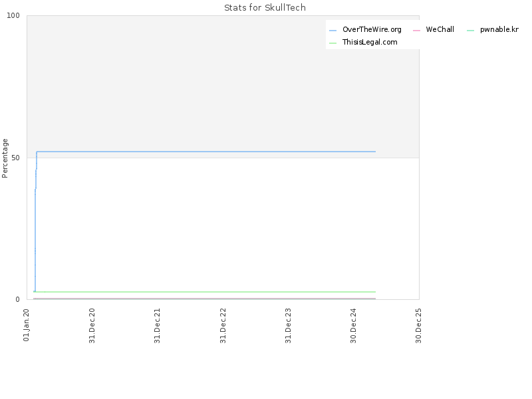532x399 pixels.
Task: Click the 31.Dec.20 x-axis date label
Action: [92, 326]
